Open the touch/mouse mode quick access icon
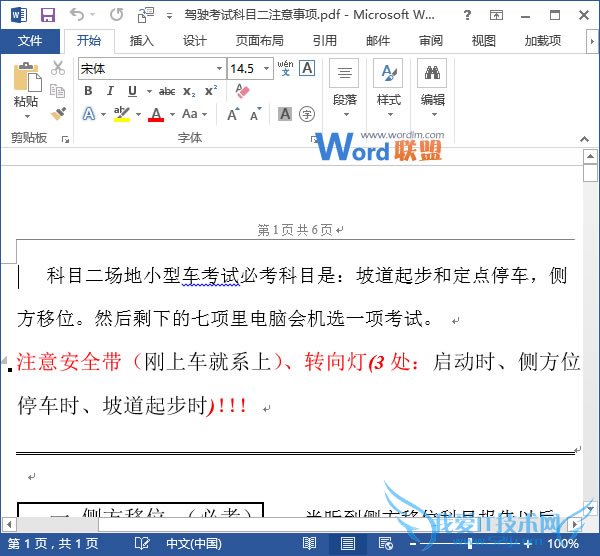 145,15
